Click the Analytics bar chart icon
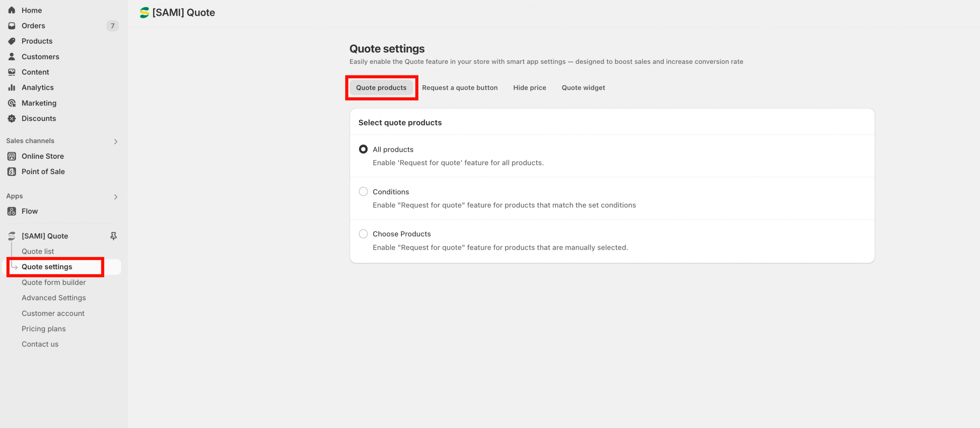 (x=11, y=88)
